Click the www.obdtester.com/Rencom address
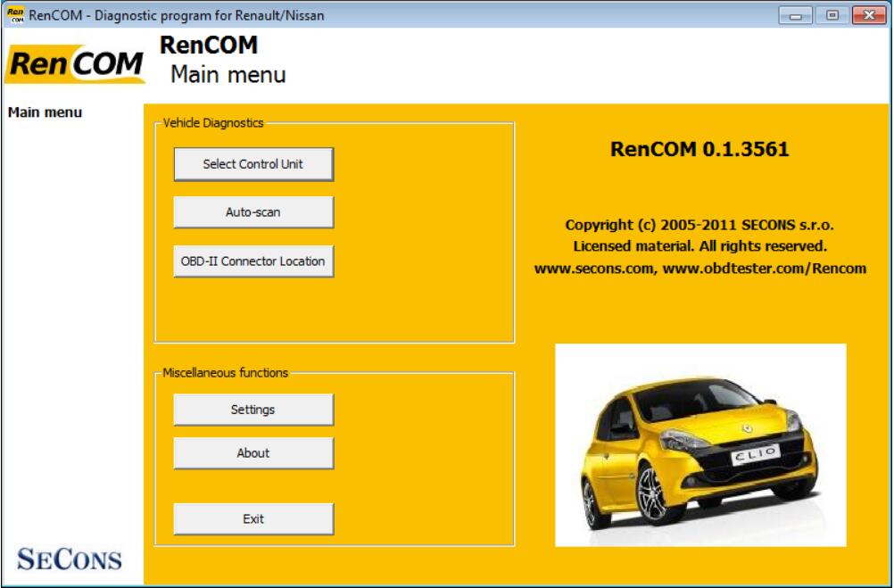 tap(765, 268)
